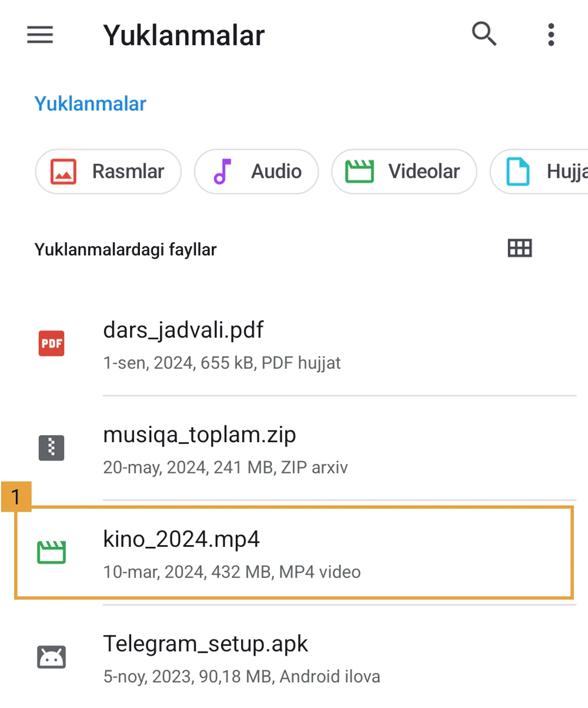Click the Android APK robot icon
Screen dimensions: 588x708
tap(52, 657)
